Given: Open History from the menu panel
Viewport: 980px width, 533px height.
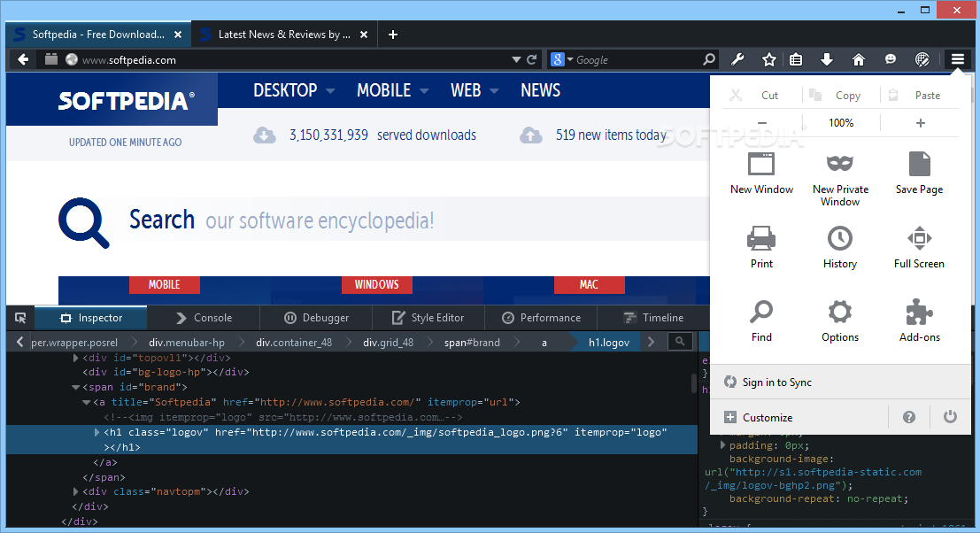Looking at the screenshot, I should (x=840, y=247).
